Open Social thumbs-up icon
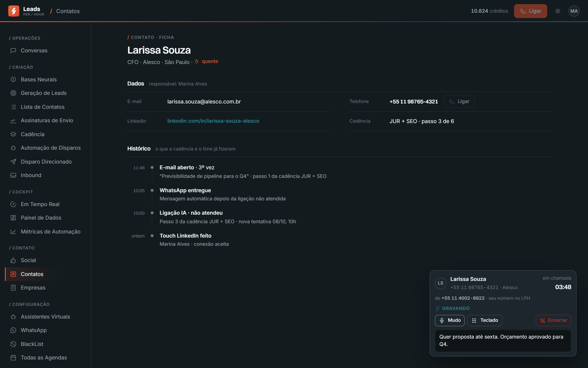The image size is (588, 368). pos(13,260)
